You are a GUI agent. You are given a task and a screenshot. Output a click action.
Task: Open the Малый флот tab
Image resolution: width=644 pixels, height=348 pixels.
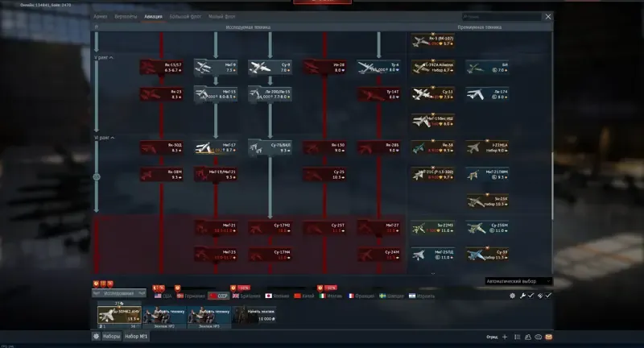pos(222,16)
